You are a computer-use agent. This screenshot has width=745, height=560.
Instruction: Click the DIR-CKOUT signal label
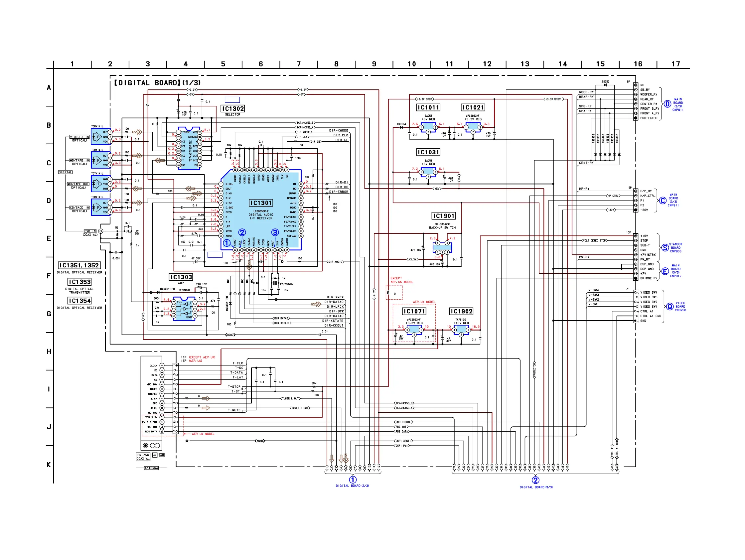point(334,326)
